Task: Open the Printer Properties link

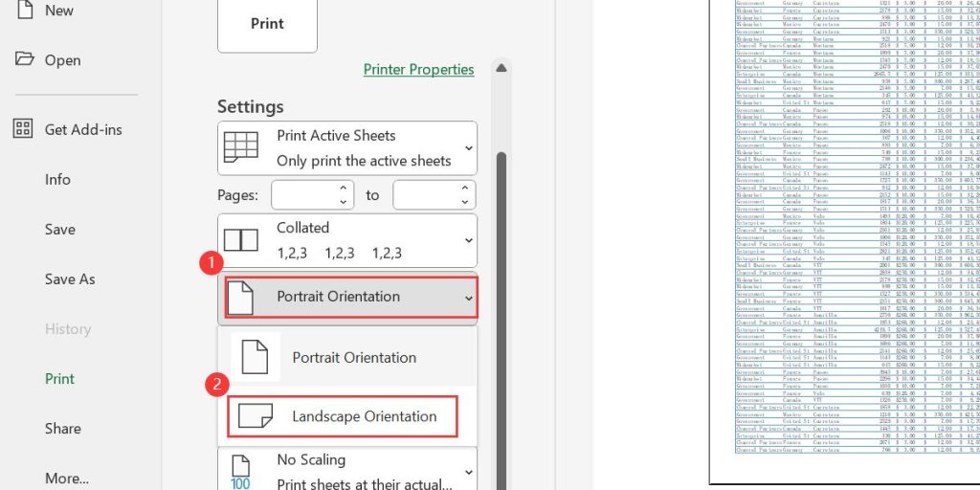Action: click(418, 69)
